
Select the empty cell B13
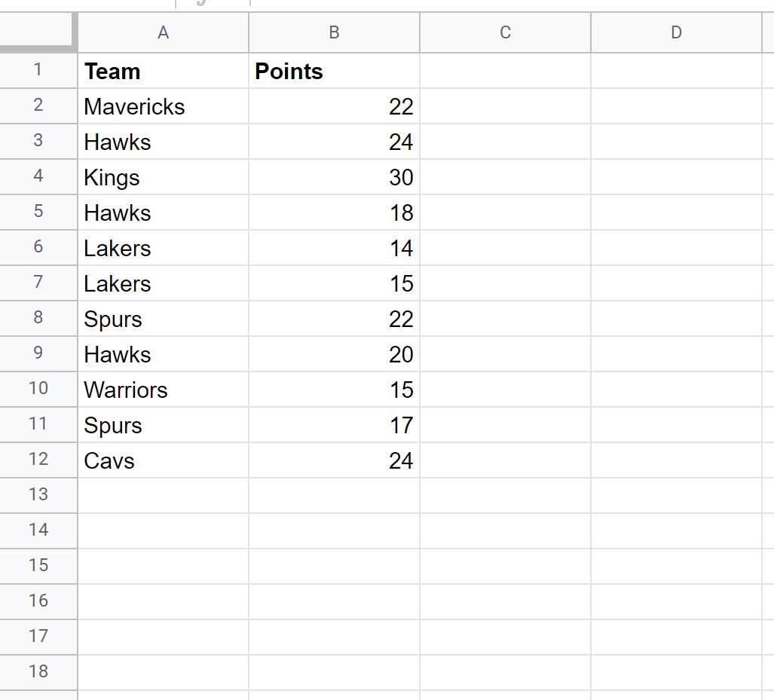pyautogui.click(x=334, y=496)
